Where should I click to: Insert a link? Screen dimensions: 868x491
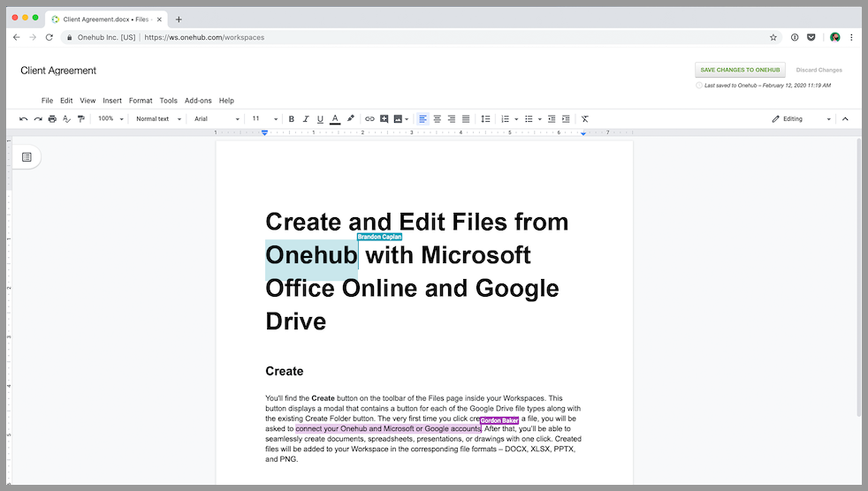[x=369, y=119]
